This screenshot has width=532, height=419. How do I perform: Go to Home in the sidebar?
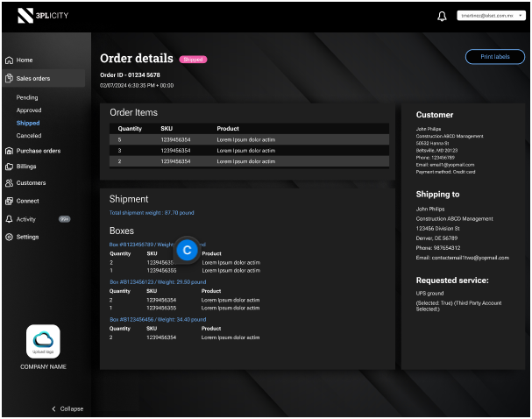(25, 60)
